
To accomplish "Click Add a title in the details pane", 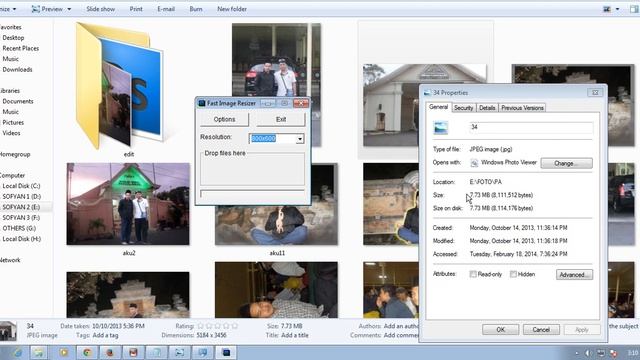I will (x=295, y=335).
